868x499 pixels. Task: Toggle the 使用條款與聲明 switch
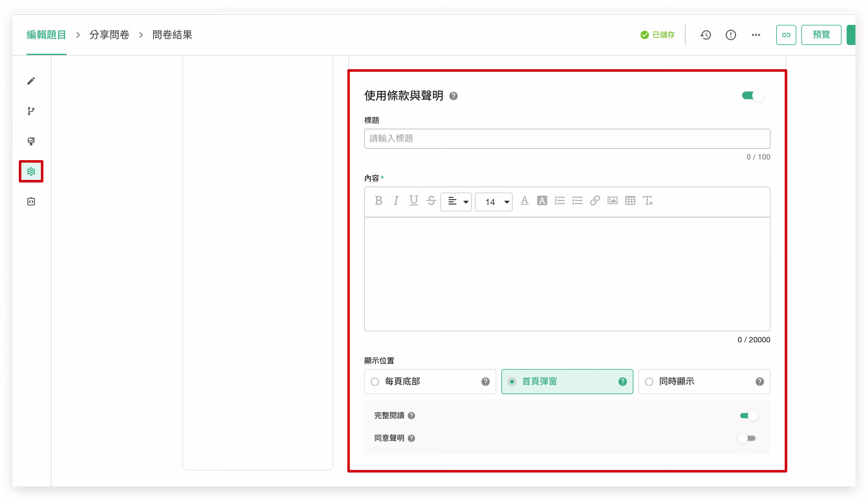[753, 96]
